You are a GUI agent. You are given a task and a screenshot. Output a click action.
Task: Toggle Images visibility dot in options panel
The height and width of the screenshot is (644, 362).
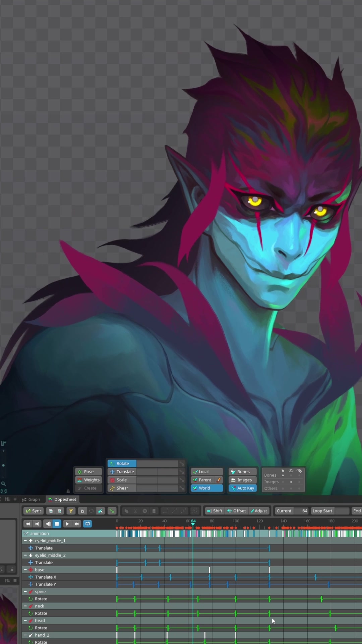(x=291, y=482)
